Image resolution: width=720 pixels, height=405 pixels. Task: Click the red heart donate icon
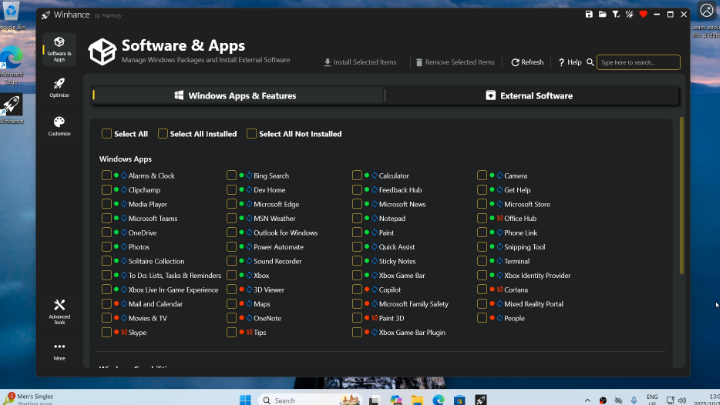pyautogui.click(x=643, y=15)
